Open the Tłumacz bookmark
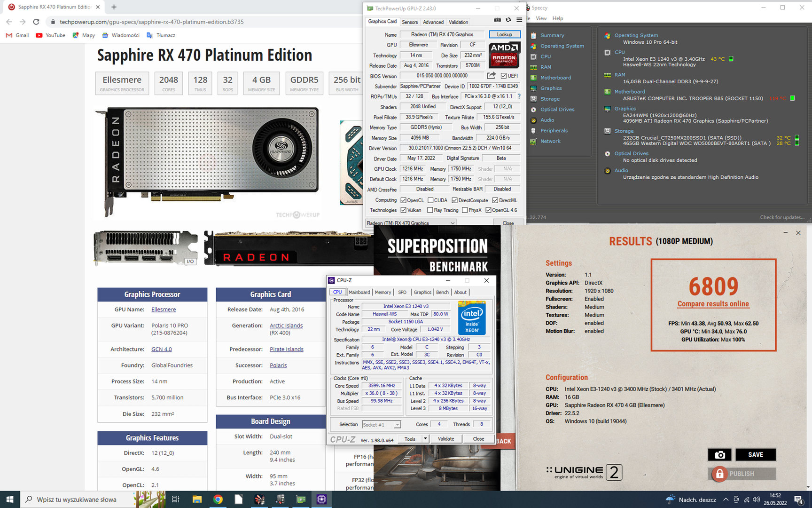 click(x=161, y=35)
